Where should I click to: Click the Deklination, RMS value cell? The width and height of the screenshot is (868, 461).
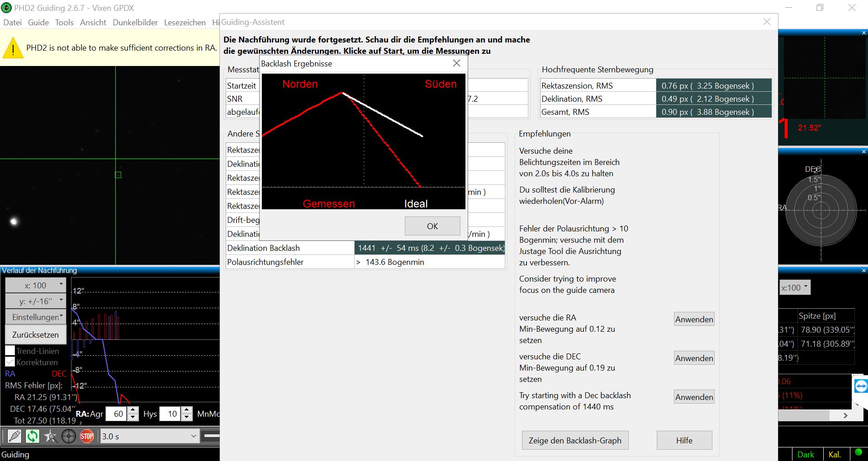tap(714, 99)
